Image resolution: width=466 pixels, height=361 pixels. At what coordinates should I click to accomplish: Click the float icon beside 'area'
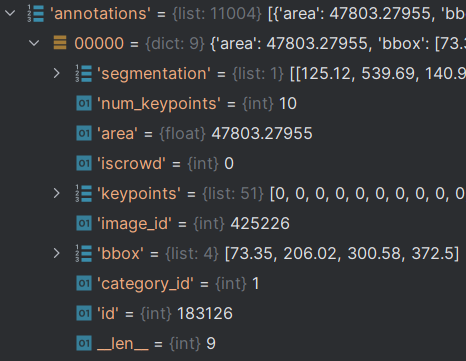(x=84, y=133)
